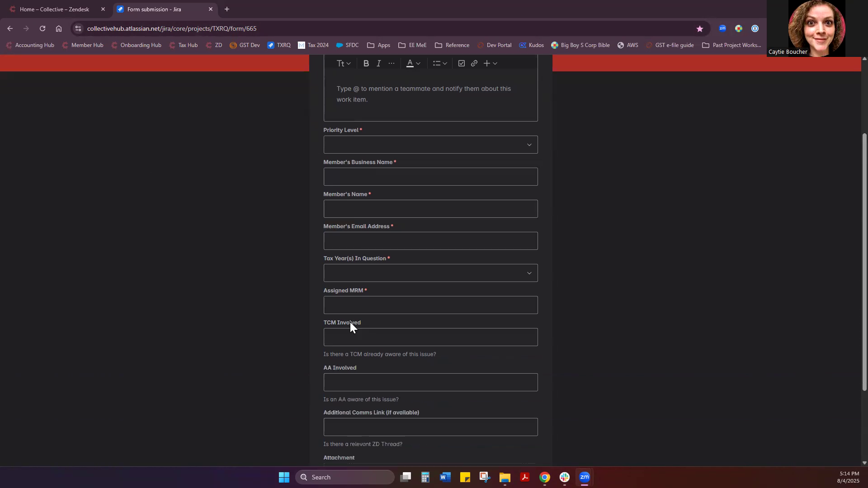Toggle italic formatting in editor toolbar
The height and width of the screenshot is (488, 868).
(x=379, y=64)
